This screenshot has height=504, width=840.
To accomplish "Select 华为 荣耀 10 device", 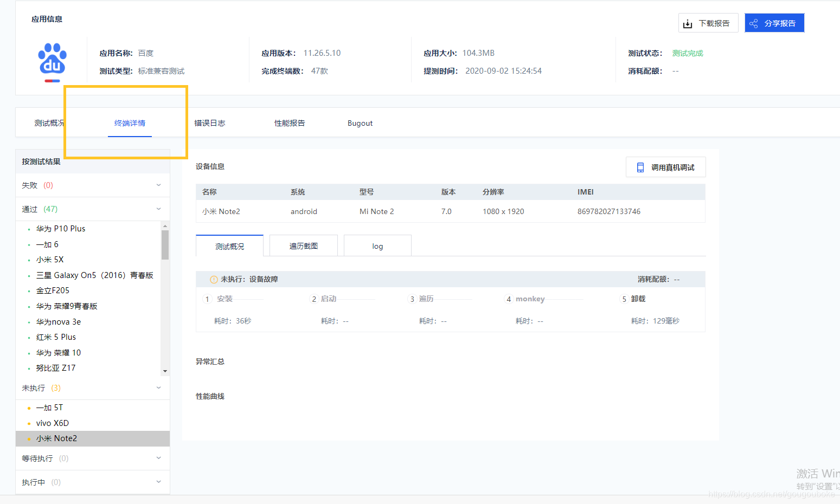I will coord(59,353).
